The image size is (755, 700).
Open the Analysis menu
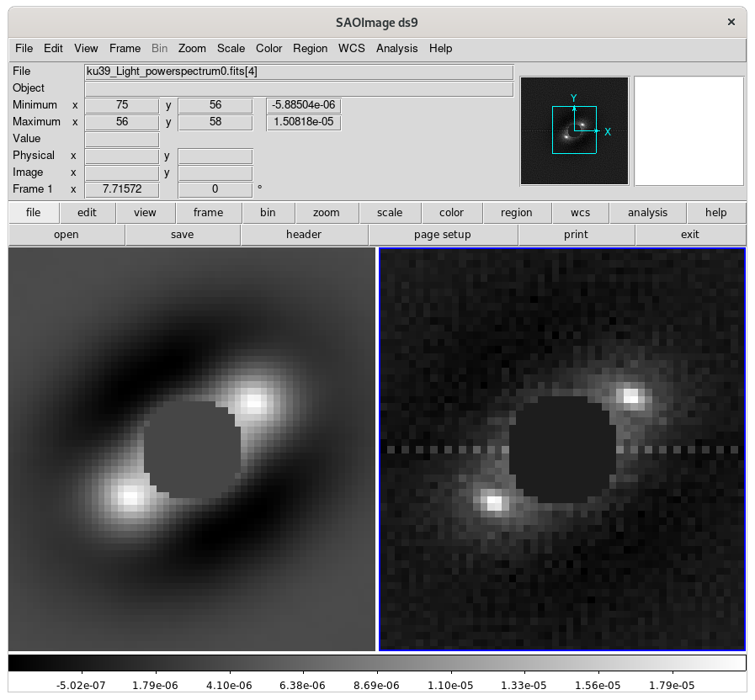pyautogui.click(x=395, y=48)
